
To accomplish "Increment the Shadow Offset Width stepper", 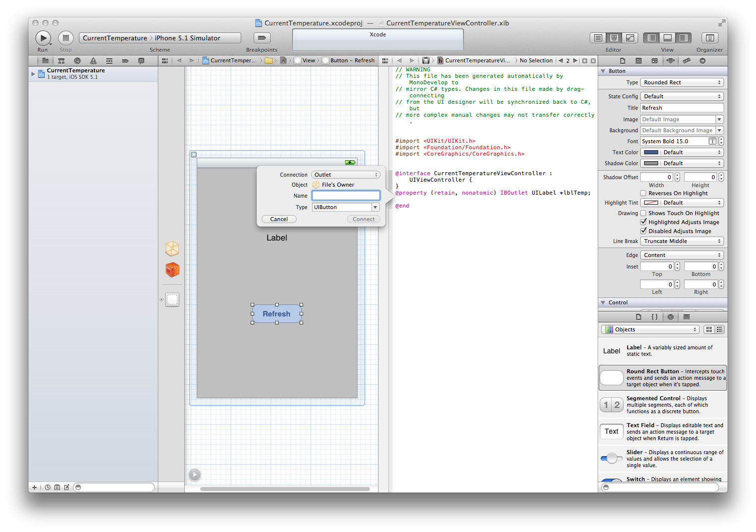I will pyautogui.click(x=677, y=175).
